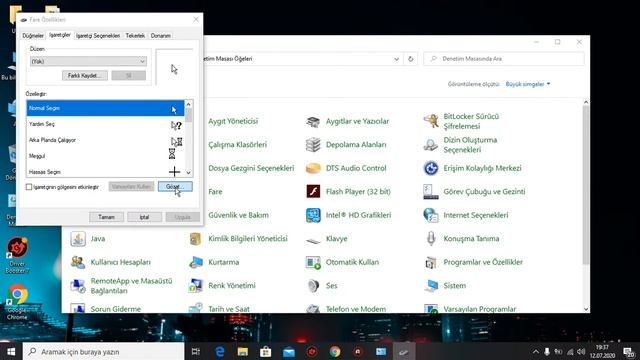Select Normal Seçim pointer row
Image resolution: width=640 pixels, height=360 pixels.
tap(105, 108)
